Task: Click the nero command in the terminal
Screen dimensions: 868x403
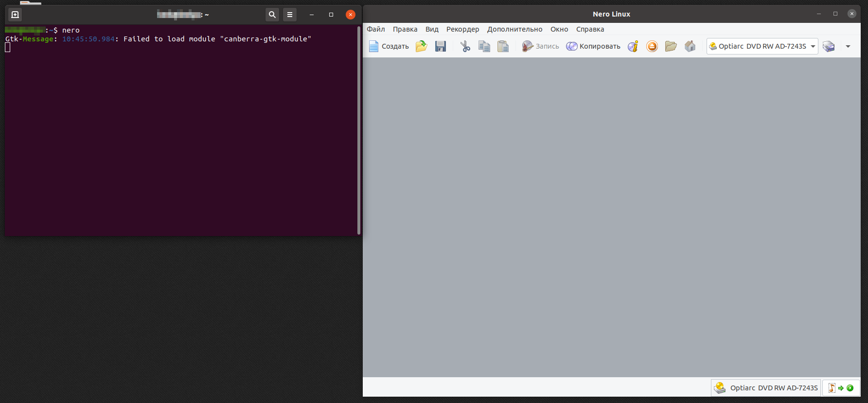Action: [71, 30]
